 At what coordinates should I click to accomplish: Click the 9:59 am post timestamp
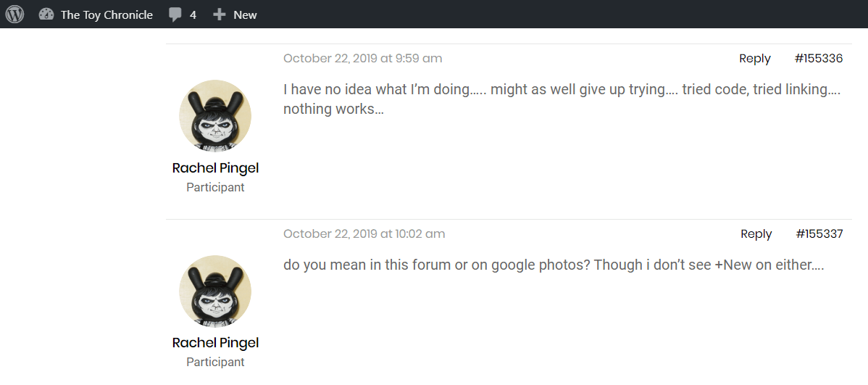coord(362,59)
